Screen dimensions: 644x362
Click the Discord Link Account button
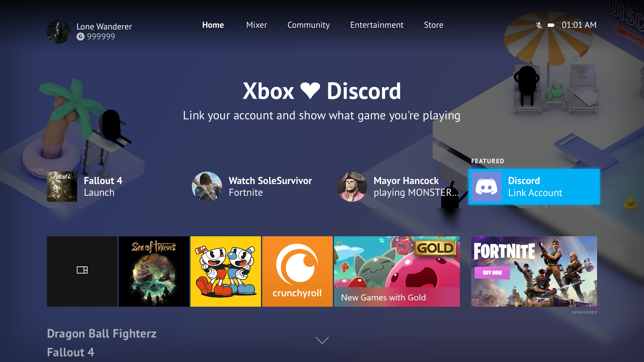click(x=534, y=186)
